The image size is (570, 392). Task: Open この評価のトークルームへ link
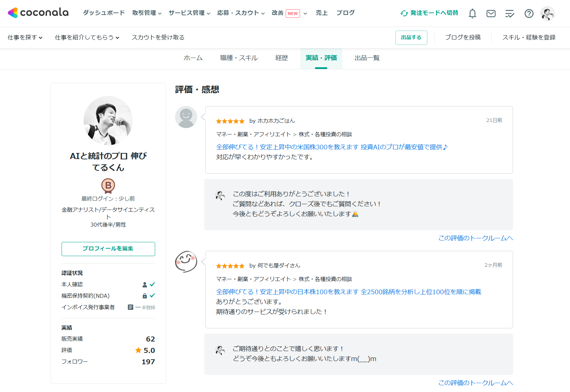[x=475, y=238]
